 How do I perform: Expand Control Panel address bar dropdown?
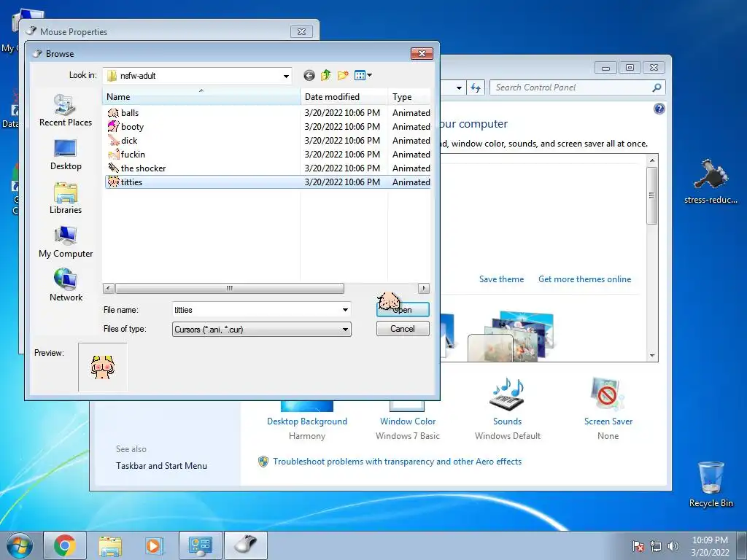point(459,87)
